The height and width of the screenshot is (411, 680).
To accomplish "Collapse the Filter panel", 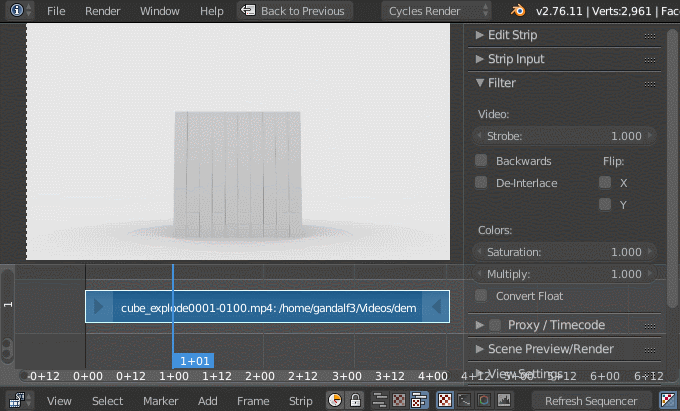I will 479,83.
